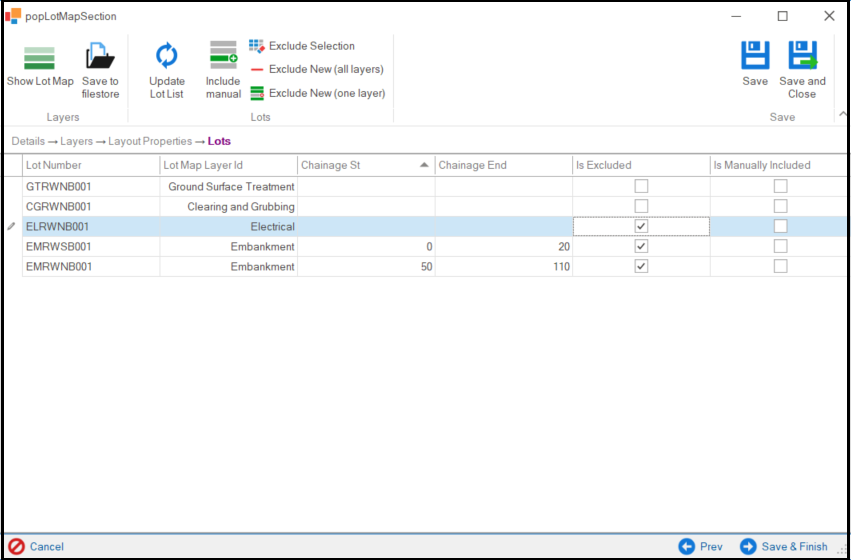Image resolution: width=851 pixels, height=560 pixels.
Task: Click the blue Save disk icon
Action: click(x=755, y=55)
